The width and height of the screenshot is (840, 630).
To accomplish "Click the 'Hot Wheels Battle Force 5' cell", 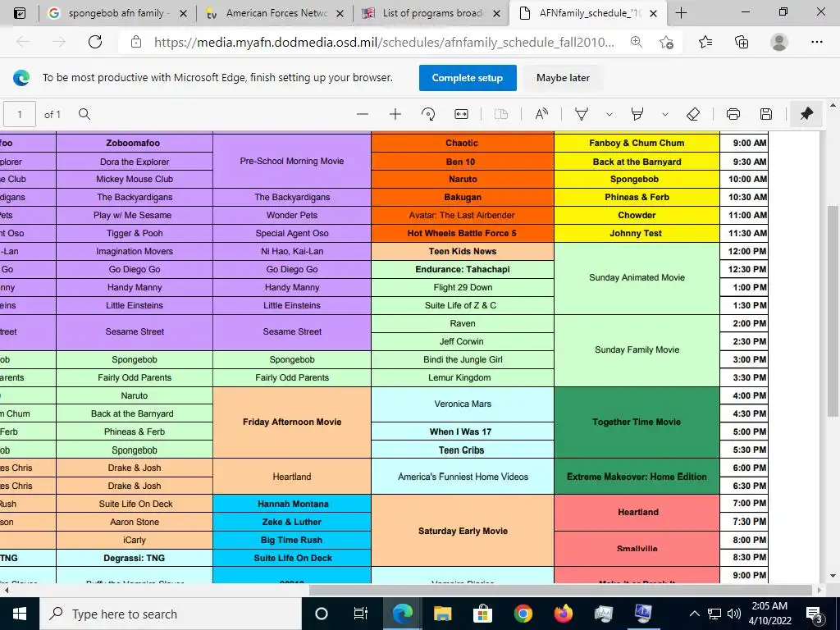I will pyautogui.click(x=463, y=233).
